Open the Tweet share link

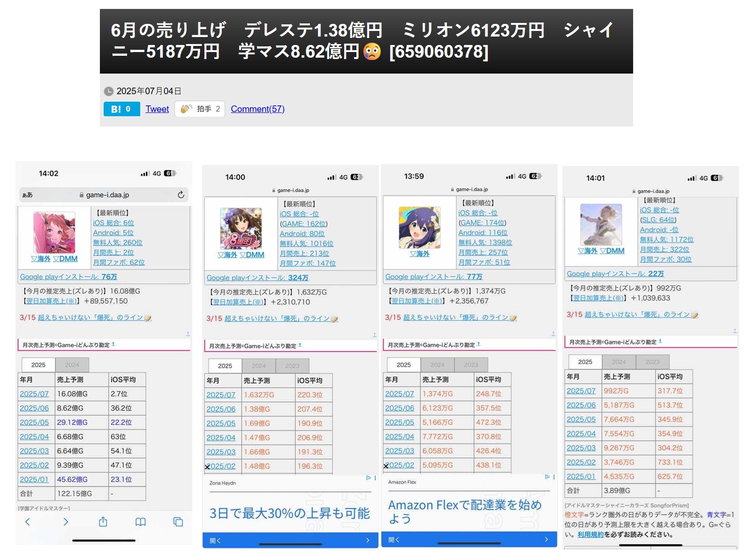(157, 109)
